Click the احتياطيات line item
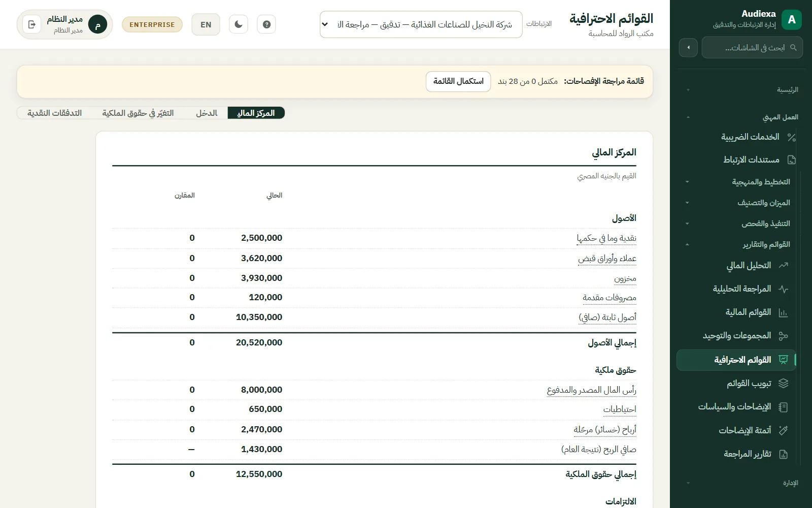The image size is (812, 508). (620, 409)
